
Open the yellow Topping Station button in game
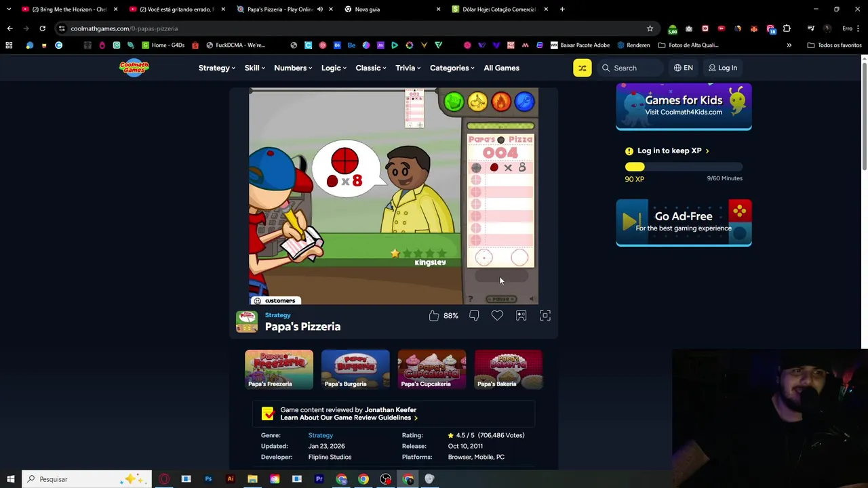click(x=477, y=102)
